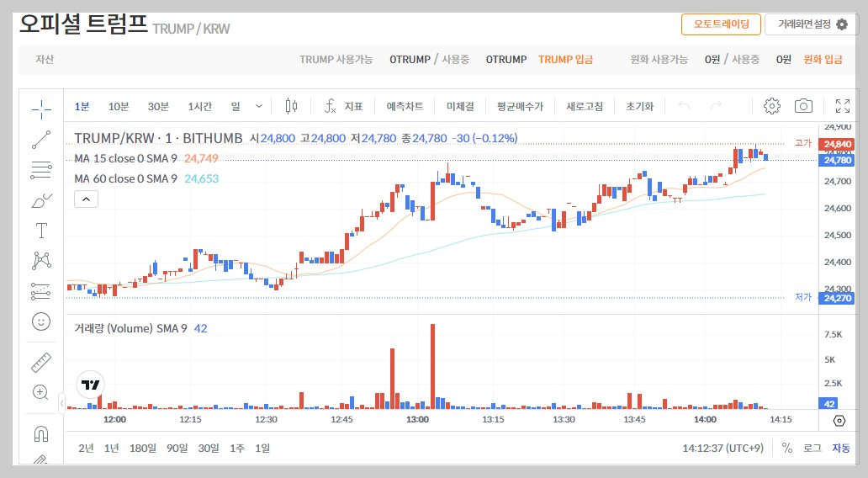Open timezone selector 14:12:37 (UTC+9)
Screen dimensions: 868x478
pyautogui.click(x=722, y=448)
